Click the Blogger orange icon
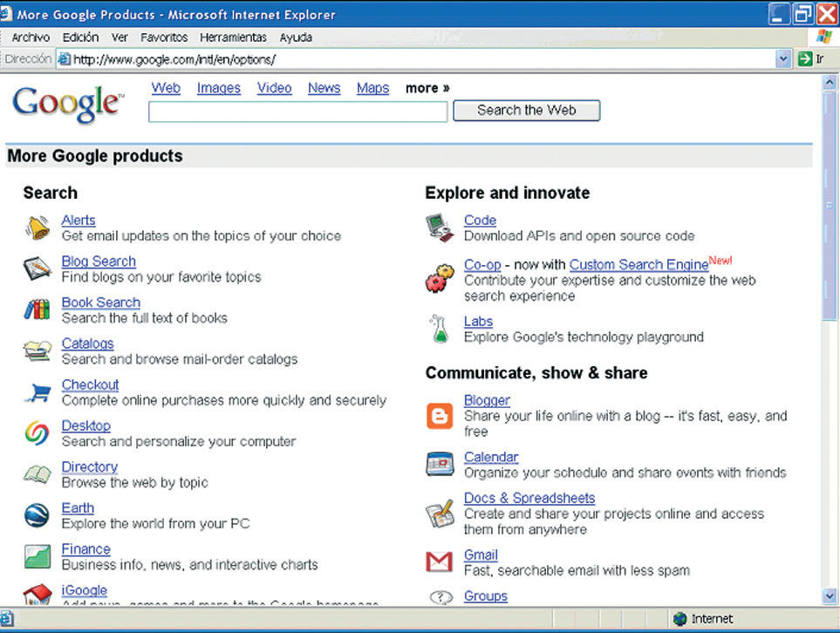The image size is (840, 633). [440, 416]
